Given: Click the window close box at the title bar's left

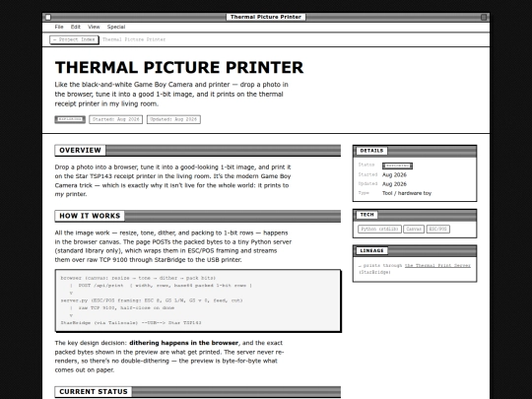Looking at the screenshot, I should point(48,17).
